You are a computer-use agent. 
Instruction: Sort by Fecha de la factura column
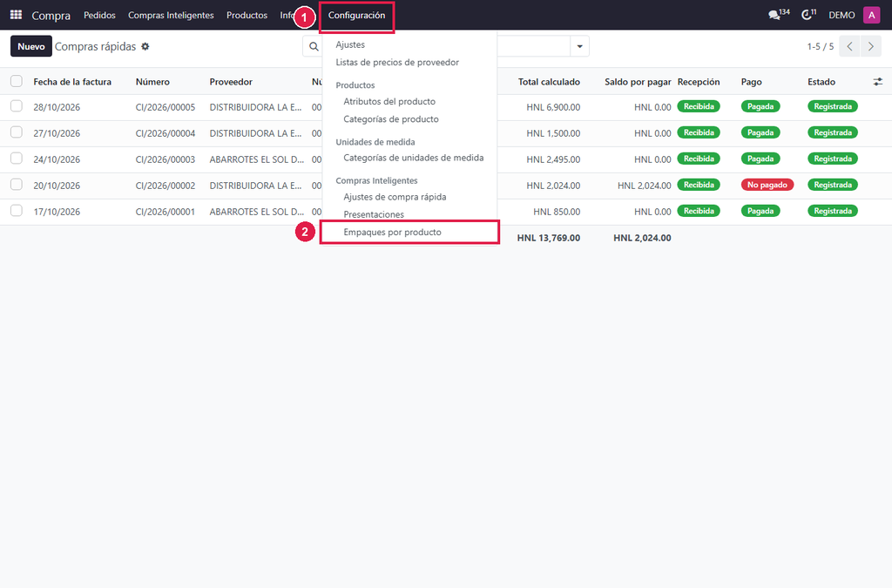point(72,82)
